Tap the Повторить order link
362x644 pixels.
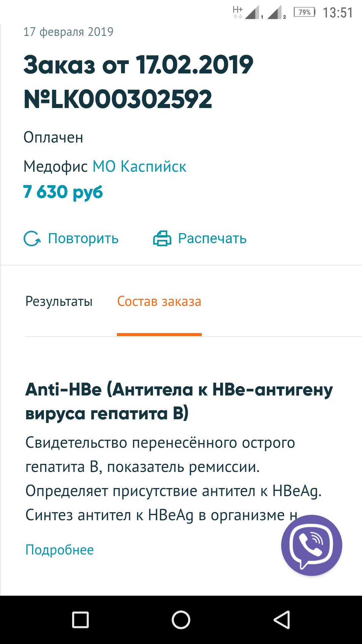(83, 238)
